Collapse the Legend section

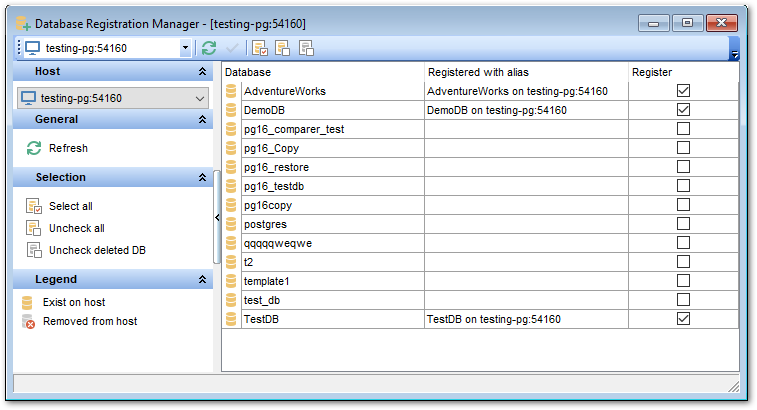point(203,279)
